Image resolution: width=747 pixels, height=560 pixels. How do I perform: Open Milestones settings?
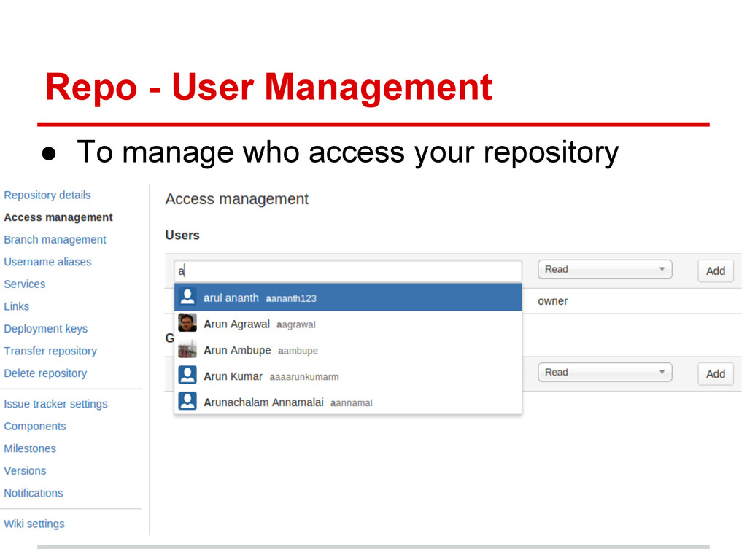(30, 448)
